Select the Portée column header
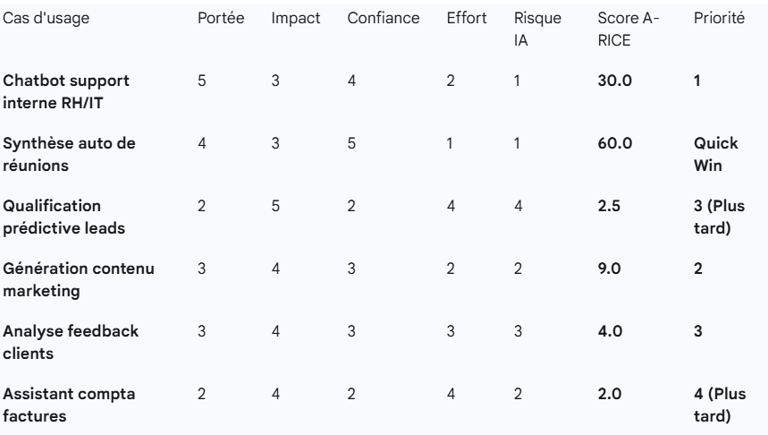Image resolution: width=768 pixels, height=435 pixels. (221, 18)
